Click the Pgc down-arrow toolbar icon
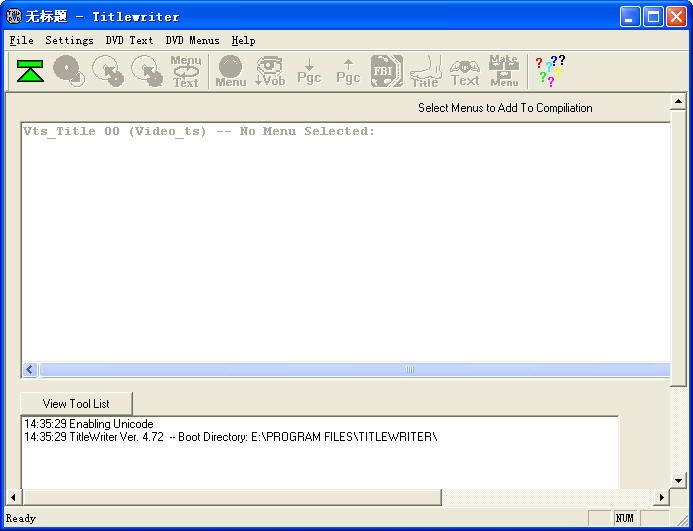The image size is (693, 531). tap(309, 71)
